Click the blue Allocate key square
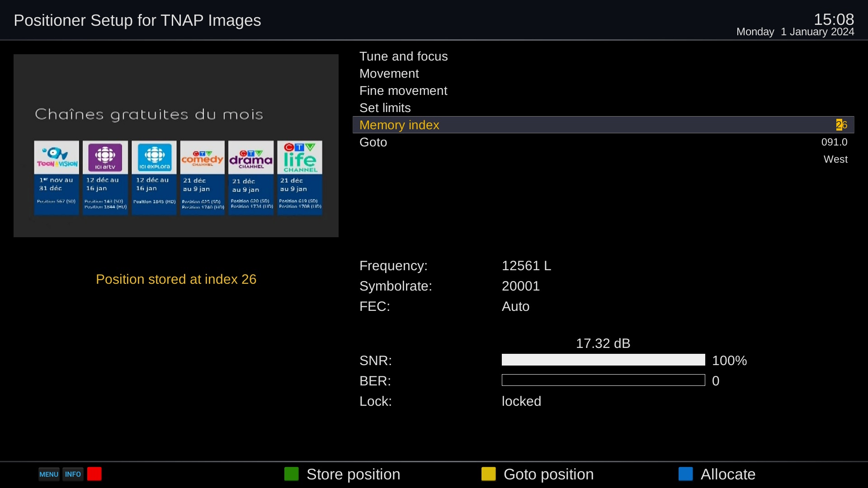 (x=686, y=474)
